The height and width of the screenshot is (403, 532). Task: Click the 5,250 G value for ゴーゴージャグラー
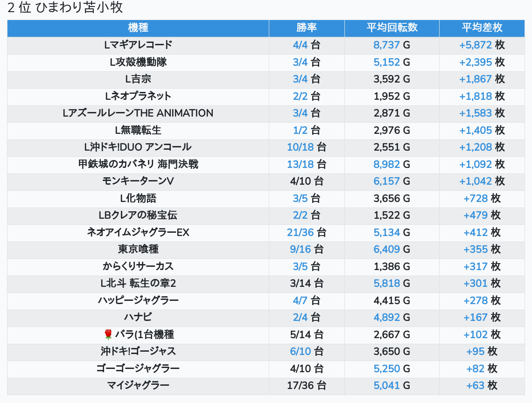coord(392,368)
